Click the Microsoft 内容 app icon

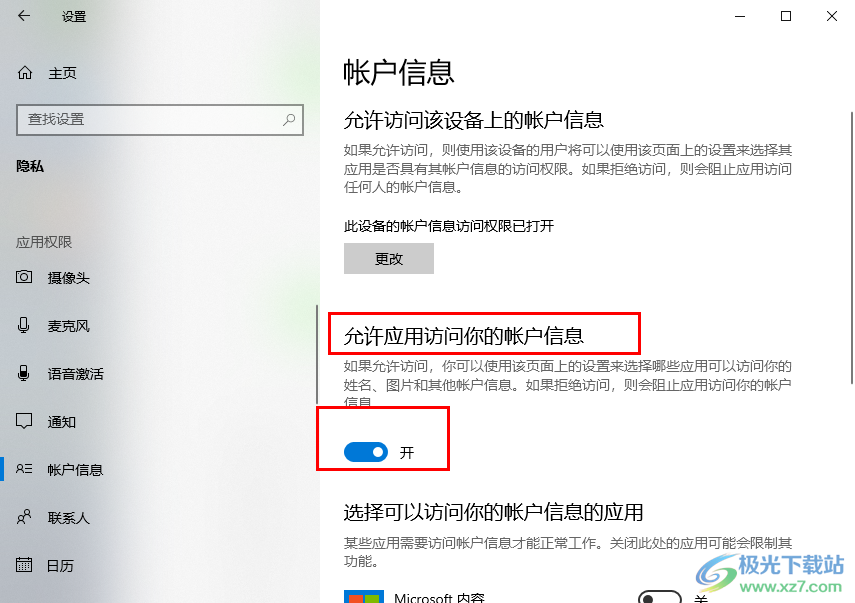pyautogui.click(x=364, y=596)
